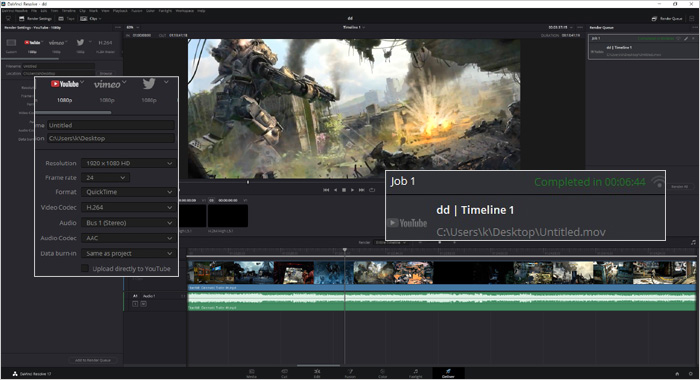The height and width of the screenshot is (380, 700).
Task: Click the play reverse button
Action: pyautogui.click(x=335, y=190)
